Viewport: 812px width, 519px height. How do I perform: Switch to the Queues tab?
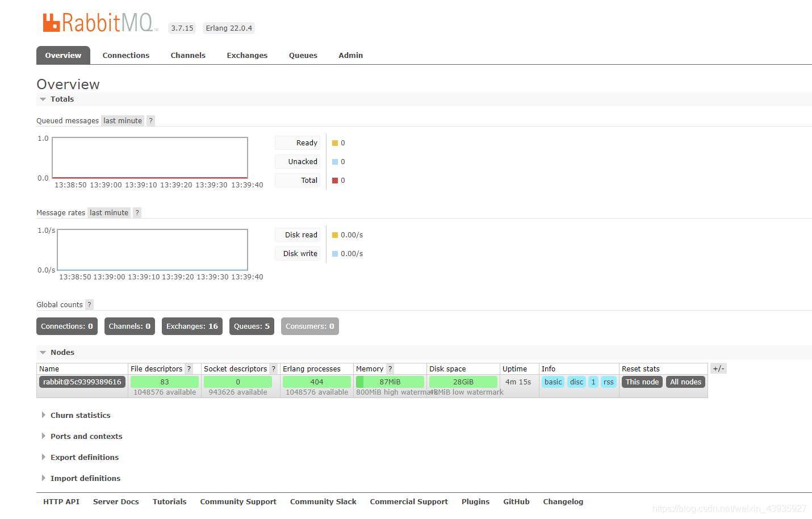303,55
